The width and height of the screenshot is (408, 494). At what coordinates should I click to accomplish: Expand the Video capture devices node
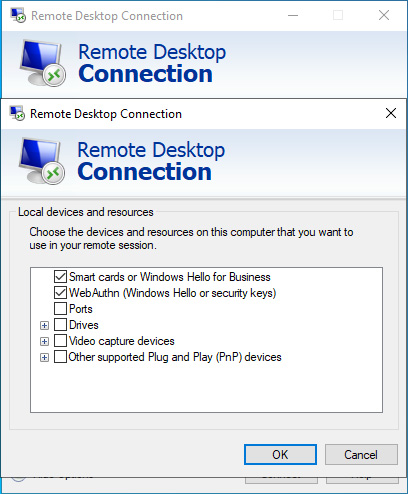[x=44, y=341]
